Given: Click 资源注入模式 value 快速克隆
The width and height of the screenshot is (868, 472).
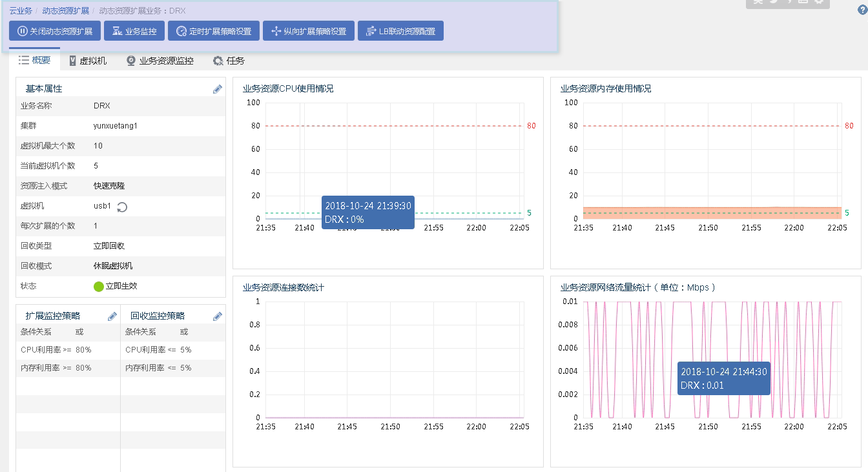Looking at the screenshot, I should click(x=109, y=186).
